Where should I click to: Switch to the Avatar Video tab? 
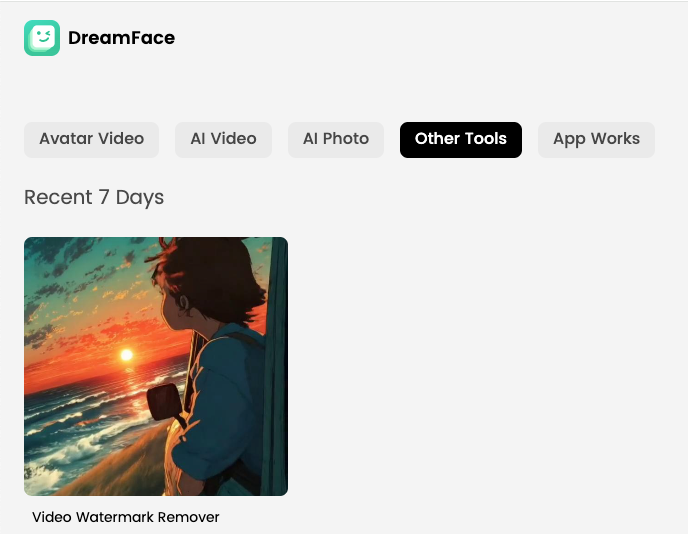point(91,139)
